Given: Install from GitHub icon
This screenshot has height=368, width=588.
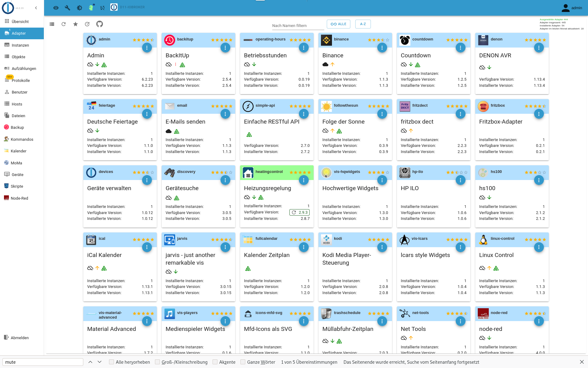Looking at the screenshot, I should [x=100, y=24].
